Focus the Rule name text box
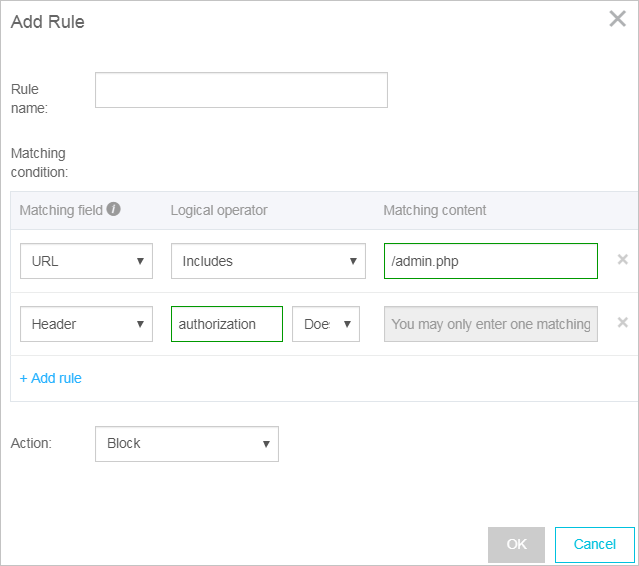The image size is (639, 566). [x=241, y=90]
